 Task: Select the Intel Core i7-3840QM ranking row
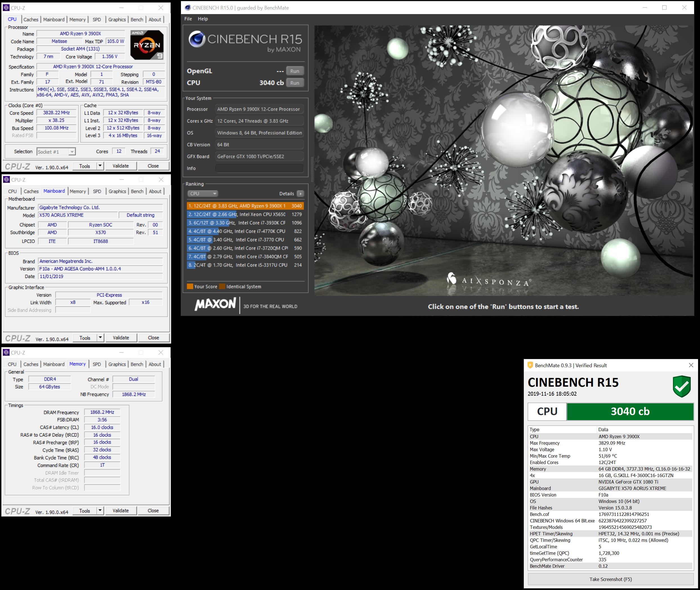[245, 257]
